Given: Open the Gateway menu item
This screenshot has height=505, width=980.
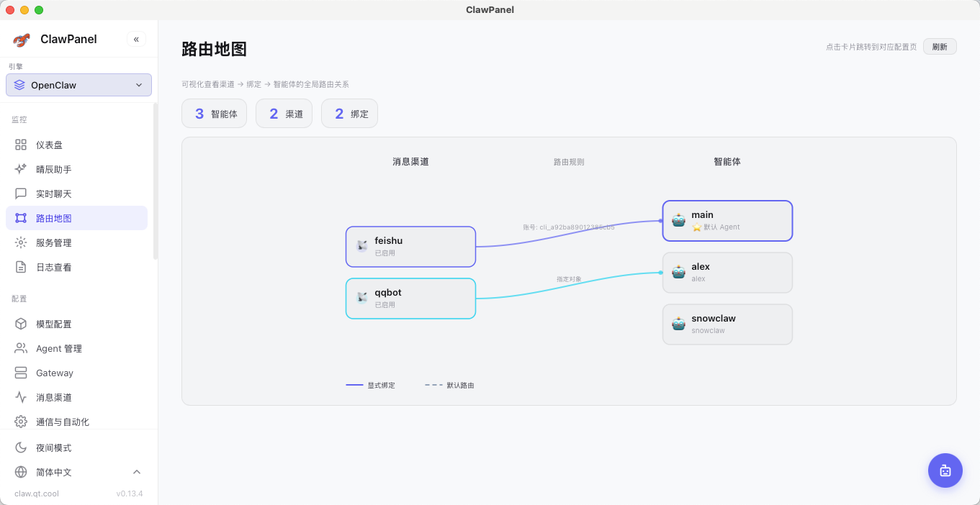Looking at the screenshot, I should [x=55, y=373].
